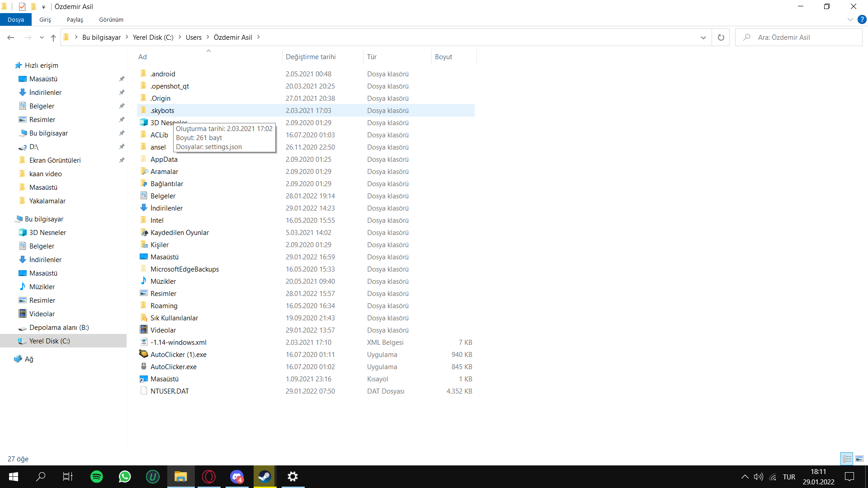The width and height of the screenshot is (868, 488).
Task: Open recent locations dropdown arrow
Action: click(x=42, y=38)
